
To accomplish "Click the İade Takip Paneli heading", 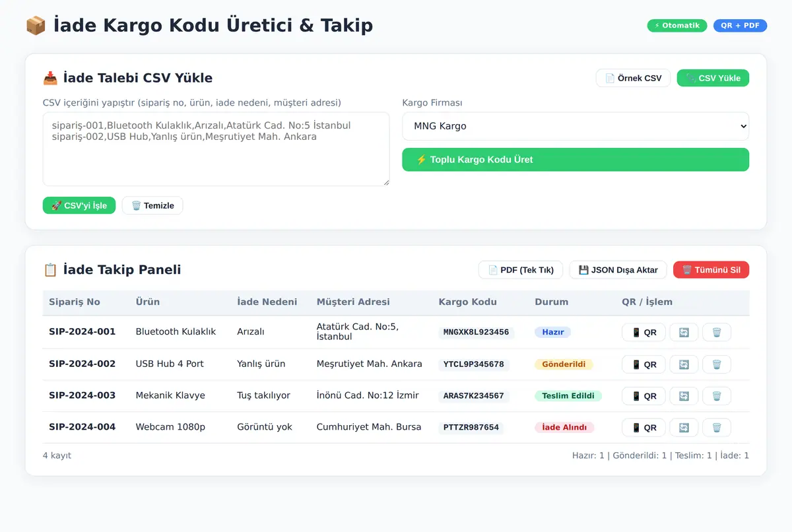I will (112, 270).
